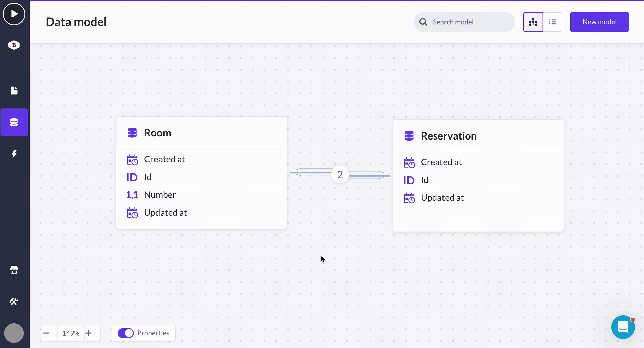Click inside the Search model field
The height and width of the screenshot is (348, 644).
click(464, 22)
